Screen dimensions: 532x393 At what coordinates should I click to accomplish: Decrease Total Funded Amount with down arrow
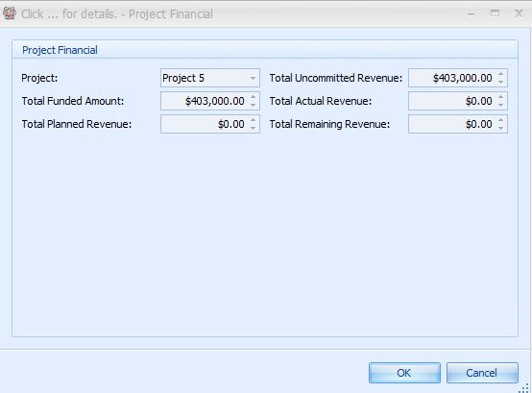pos(253,105)
